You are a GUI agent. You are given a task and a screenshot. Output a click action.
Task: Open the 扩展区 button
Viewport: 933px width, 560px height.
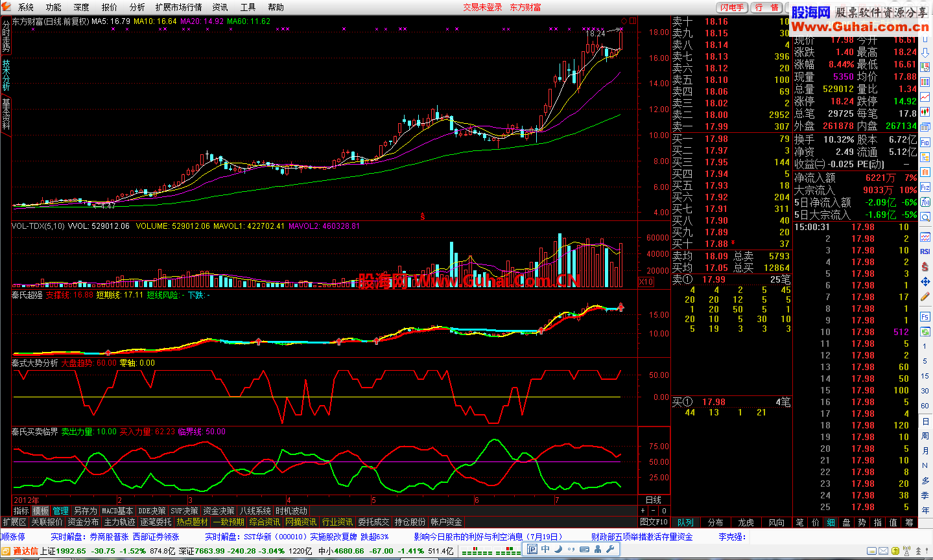click(14, 522)
